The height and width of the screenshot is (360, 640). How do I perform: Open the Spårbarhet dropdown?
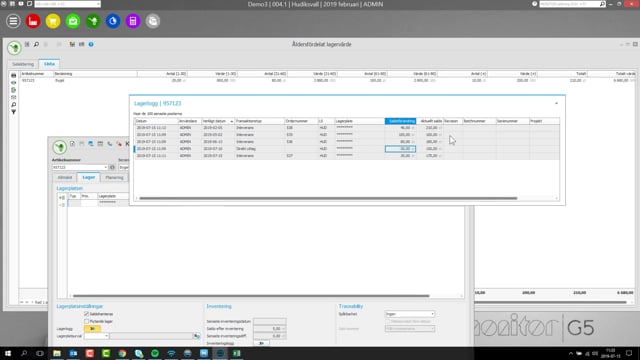pyautogui.click(x=410, y=314)
